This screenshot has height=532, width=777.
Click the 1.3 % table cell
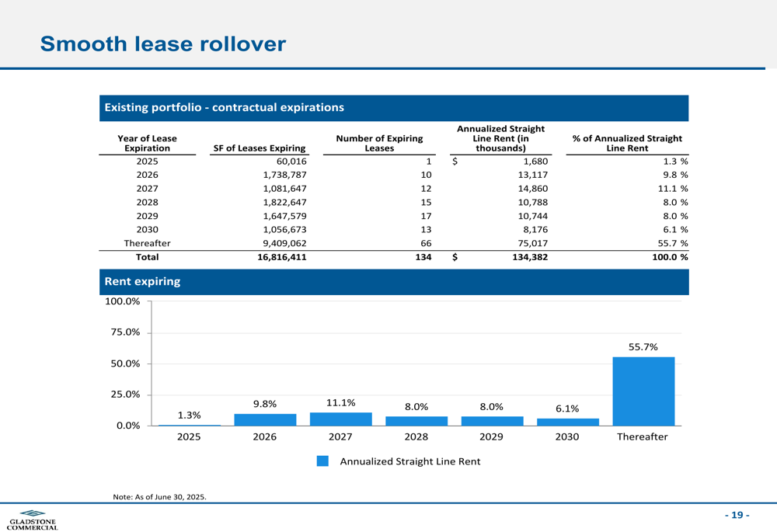[x=675, y=162]
